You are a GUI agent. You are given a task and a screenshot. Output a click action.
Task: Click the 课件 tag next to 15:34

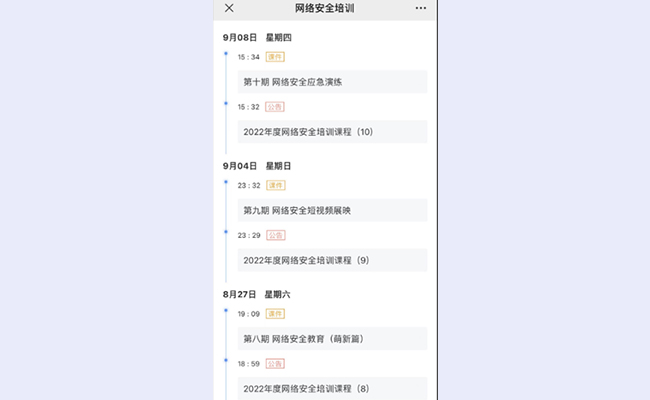(x=275, y=57)
